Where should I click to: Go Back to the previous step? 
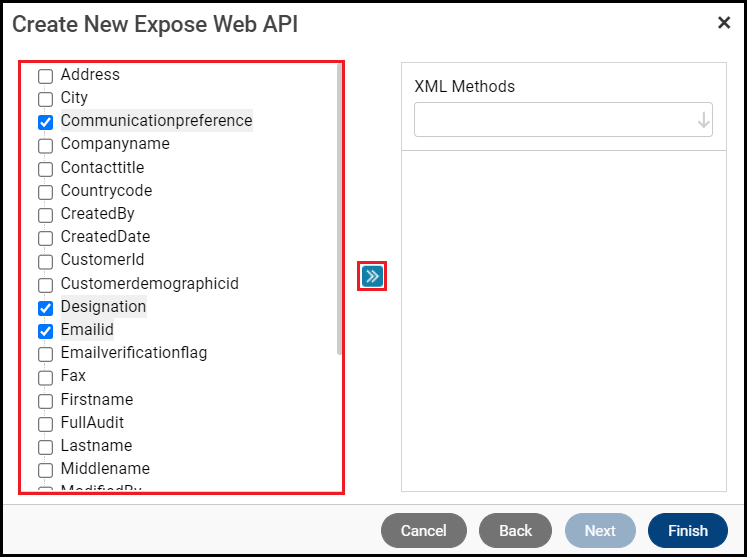pyautogui.click(x=515, y=531)
